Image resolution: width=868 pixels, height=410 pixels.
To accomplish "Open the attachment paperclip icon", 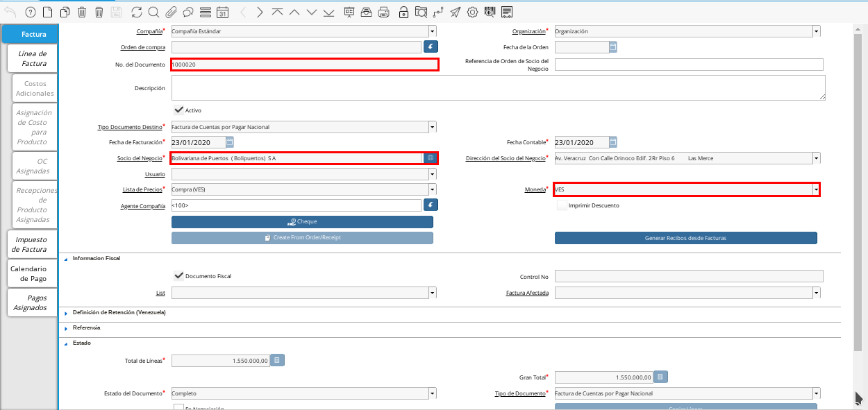I will [170, 12].
